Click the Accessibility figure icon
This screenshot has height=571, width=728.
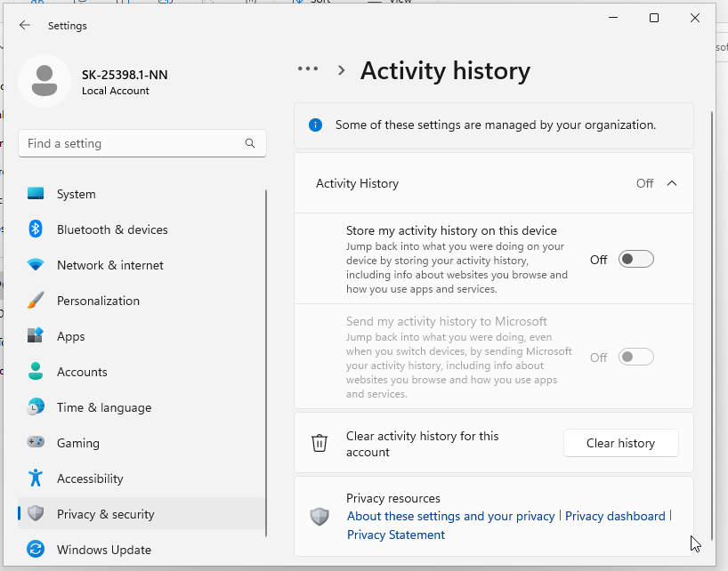click(36, 478)
